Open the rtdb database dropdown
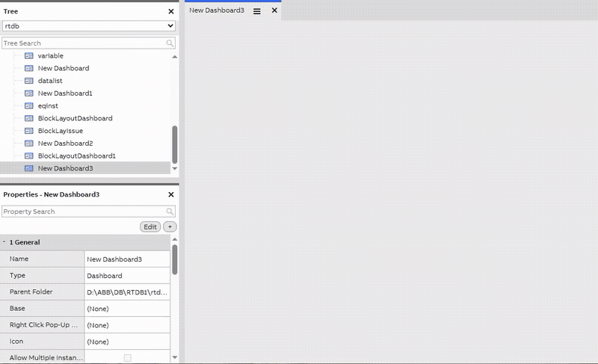The height and width of the screenshot is (364, 598). (89, 26)
